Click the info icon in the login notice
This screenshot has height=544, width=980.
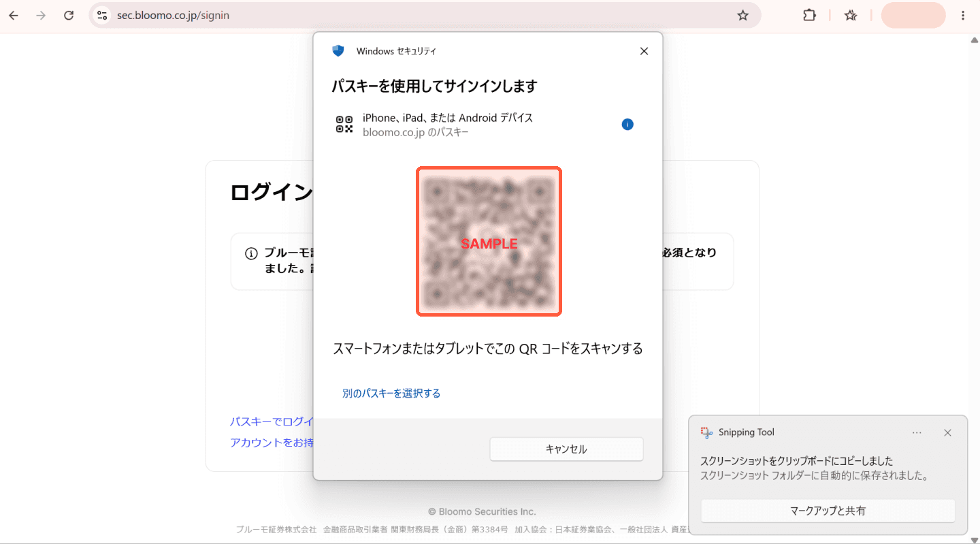point(251,253)
